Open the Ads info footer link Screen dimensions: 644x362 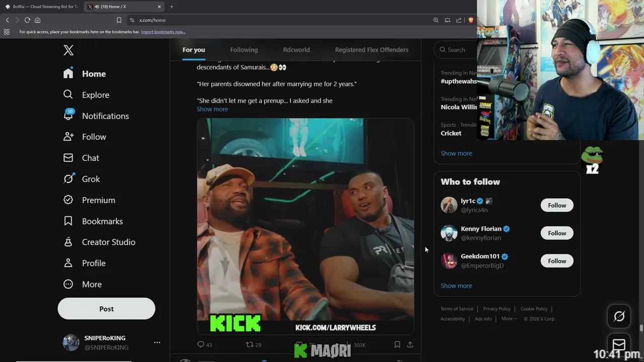(x=483, y=319)
